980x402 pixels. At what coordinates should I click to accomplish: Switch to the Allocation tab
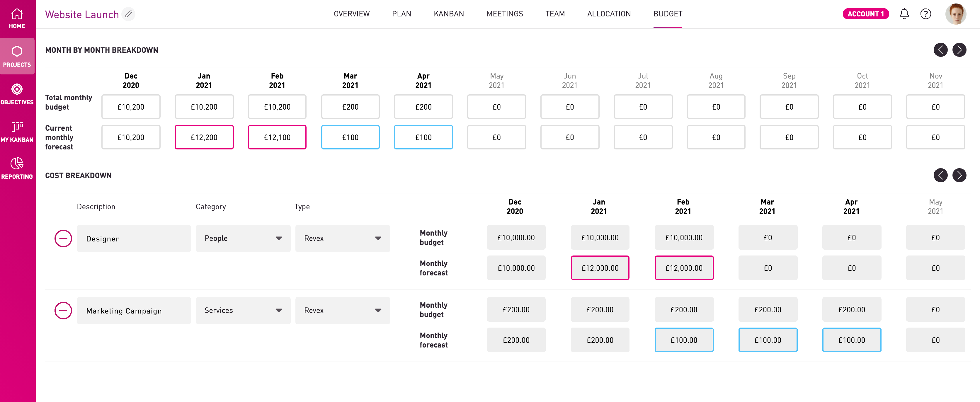[x=609, y=14]
